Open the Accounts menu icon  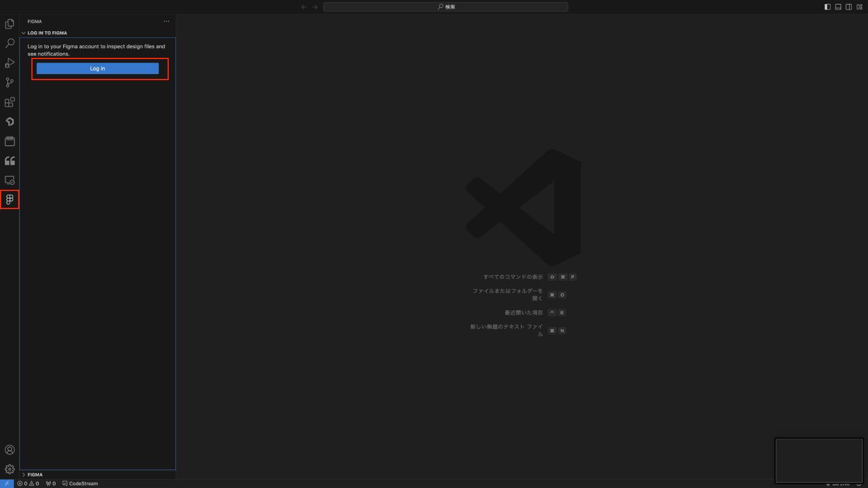click(10, 450)
